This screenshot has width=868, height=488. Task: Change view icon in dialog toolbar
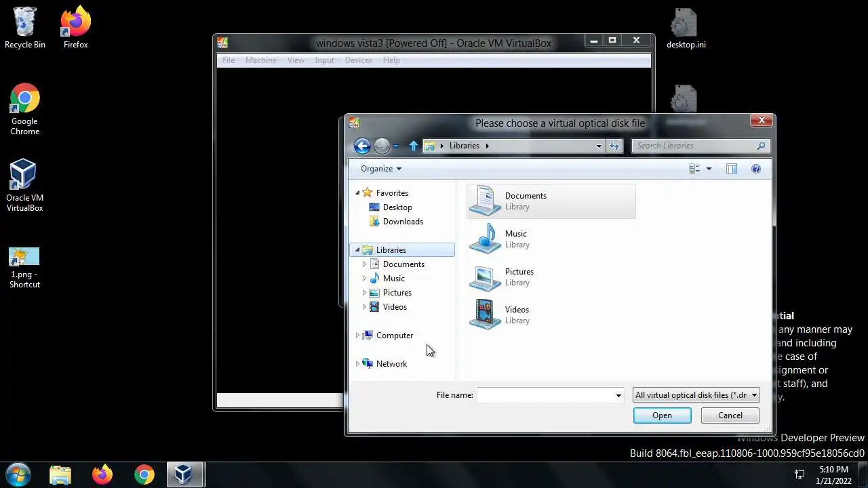coord(694,169)
